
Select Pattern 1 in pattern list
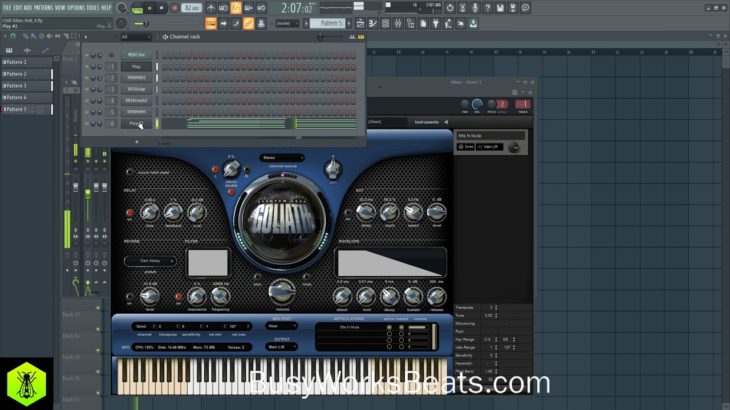27,62
